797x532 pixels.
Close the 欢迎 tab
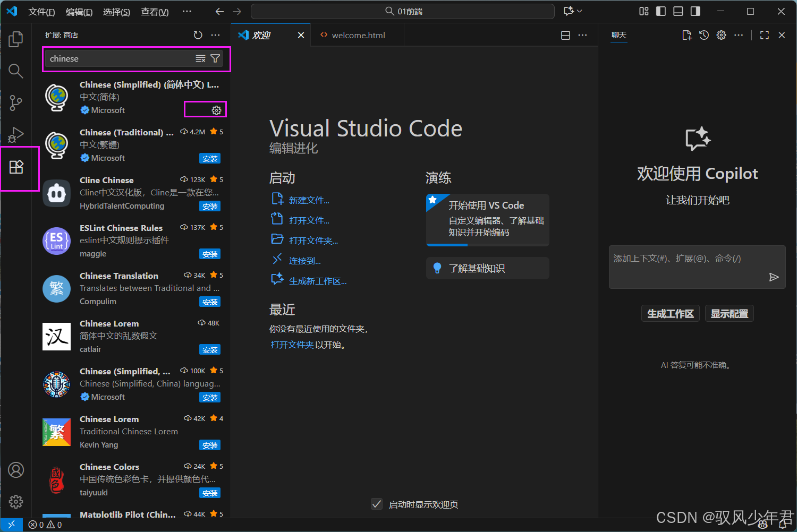tap(301, 35)
